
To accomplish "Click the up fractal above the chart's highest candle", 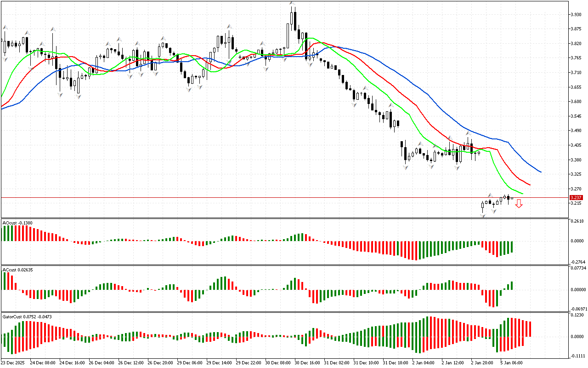I will pos(292,4).
